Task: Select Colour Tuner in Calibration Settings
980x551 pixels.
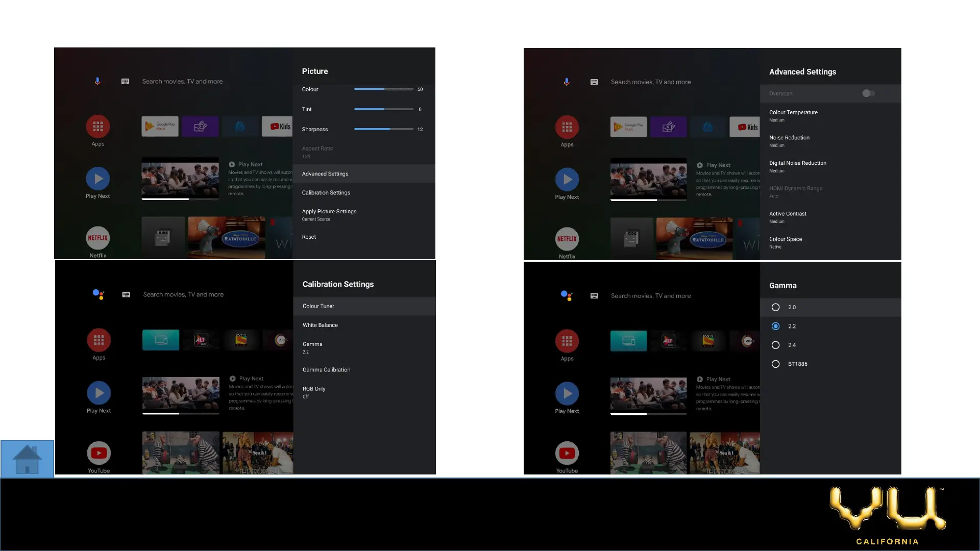Action: (x=318, y=306)
